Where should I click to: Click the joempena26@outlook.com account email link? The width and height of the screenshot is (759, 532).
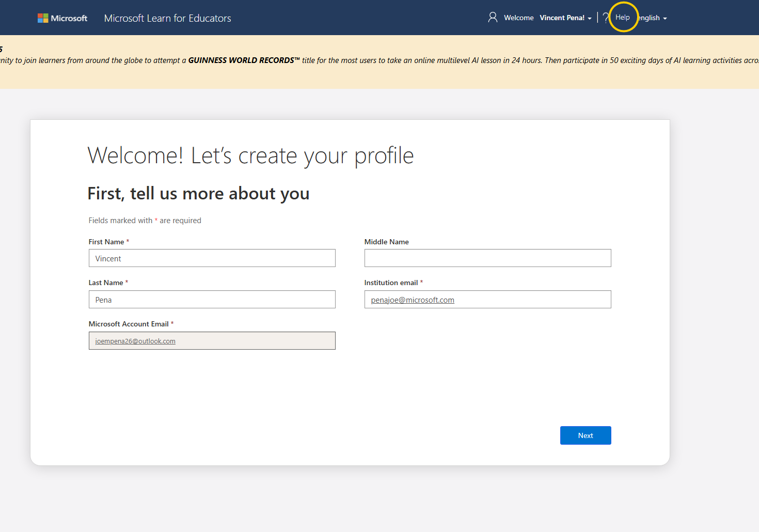(135, 340)
